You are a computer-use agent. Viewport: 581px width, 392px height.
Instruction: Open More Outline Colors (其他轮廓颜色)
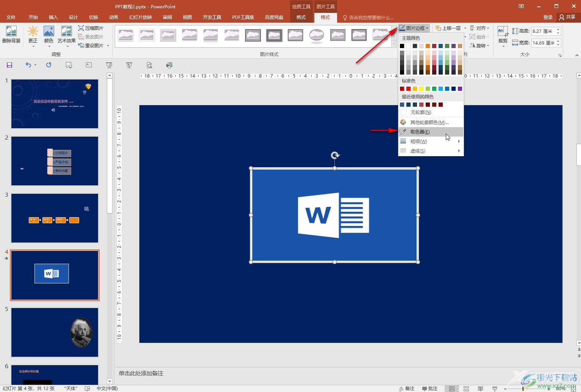coord(431,122)
